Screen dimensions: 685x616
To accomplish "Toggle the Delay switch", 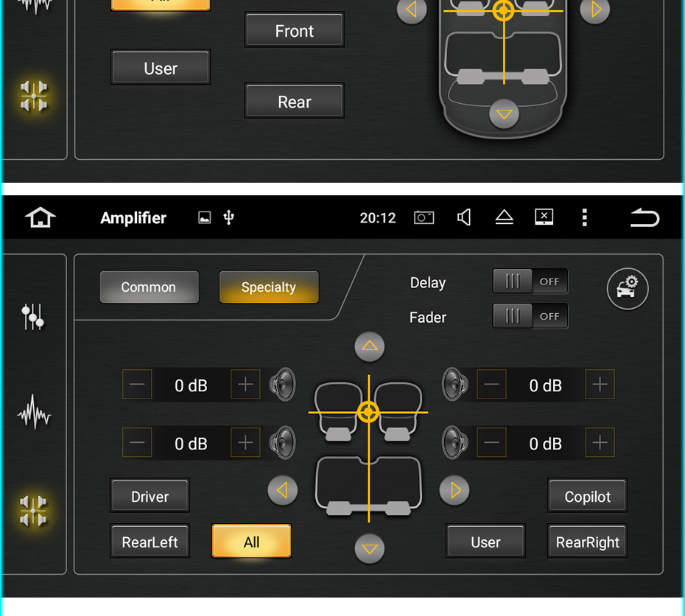I will (x=530, y=281).
